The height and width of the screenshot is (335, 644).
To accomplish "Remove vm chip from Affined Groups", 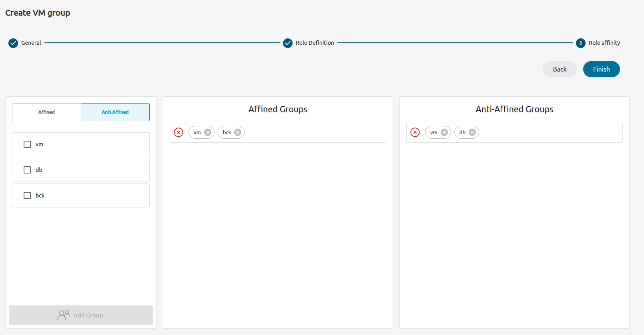I will tap(208, 132).
